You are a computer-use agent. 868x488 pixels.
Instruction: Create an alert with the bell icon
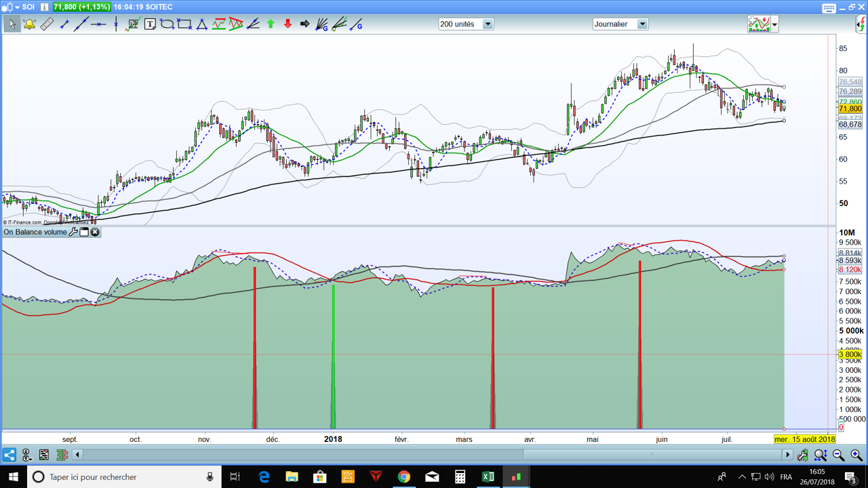tap(29, 24)
